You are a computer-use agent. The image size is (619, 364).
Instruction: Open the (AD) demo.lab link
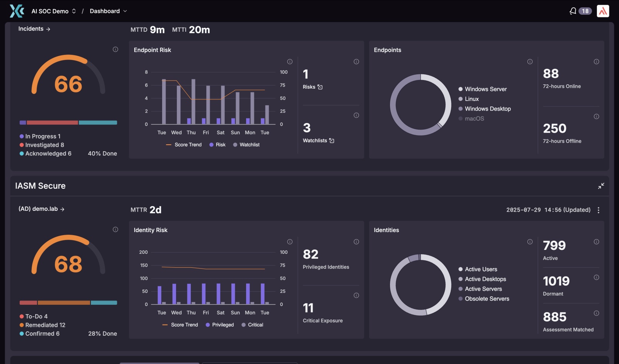[41, 209]
